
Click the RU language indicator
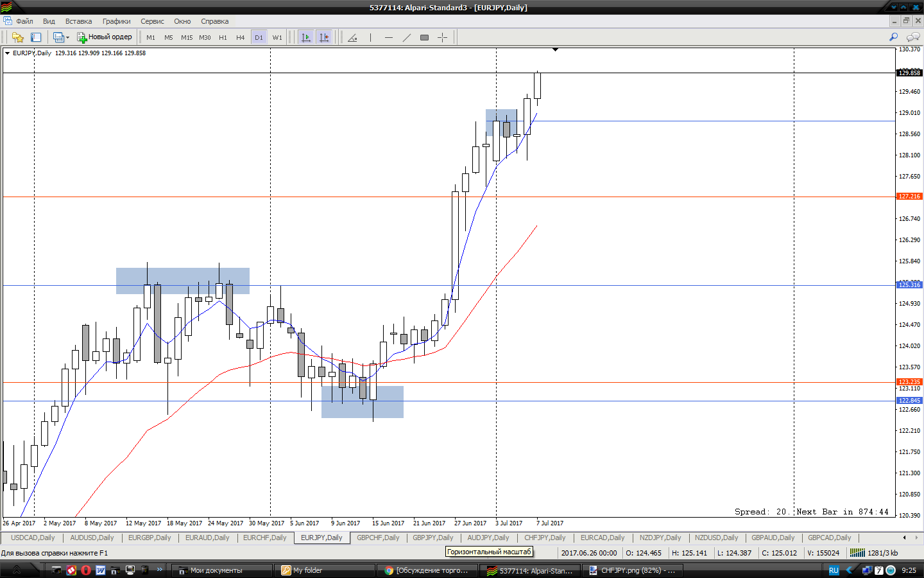tap(834, 570)
